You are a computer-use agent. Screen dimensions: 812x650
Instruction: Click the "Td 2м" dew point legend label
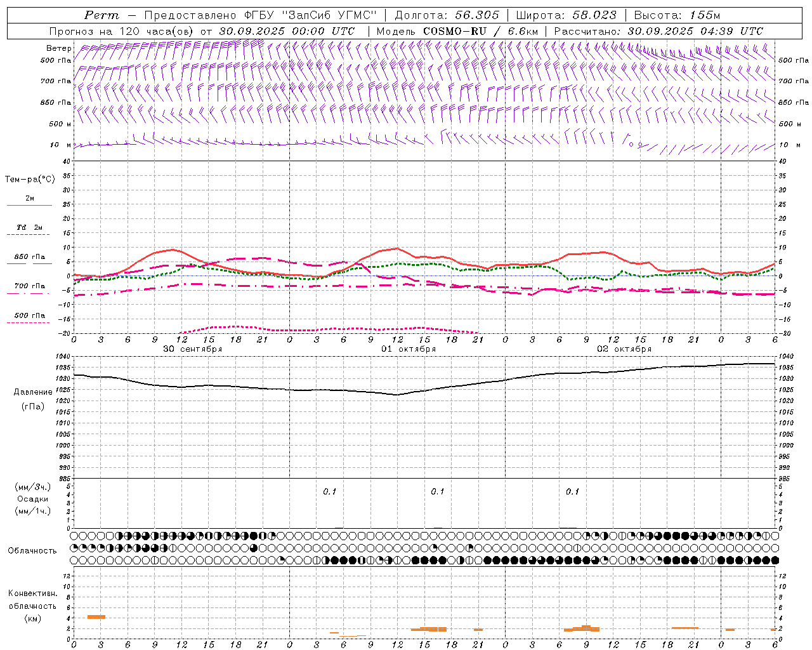pos(30,227)
